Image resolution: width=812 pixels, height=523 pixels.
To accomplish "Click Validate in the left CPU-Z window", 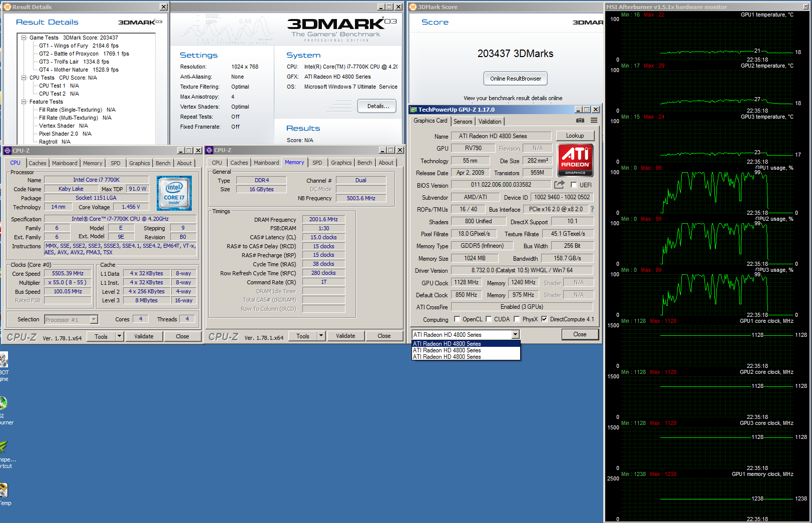I will click(x=144, y=336).
